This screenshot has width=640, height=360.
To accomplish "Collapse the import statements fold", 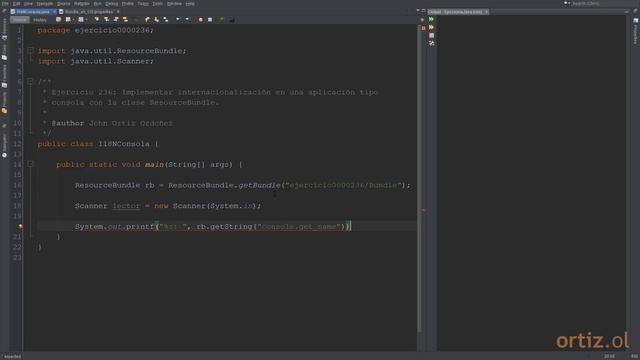I will pos(30,51).
